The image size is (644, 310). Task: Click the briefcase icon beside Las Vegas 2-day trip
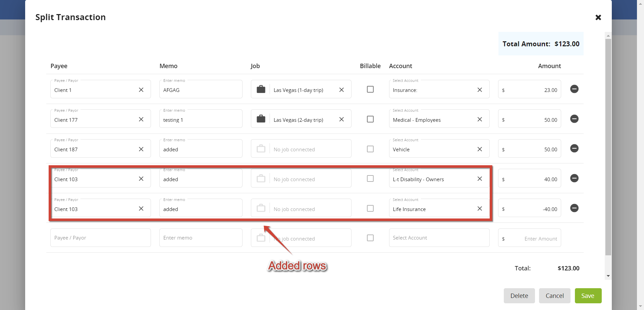tap(261, 119)
